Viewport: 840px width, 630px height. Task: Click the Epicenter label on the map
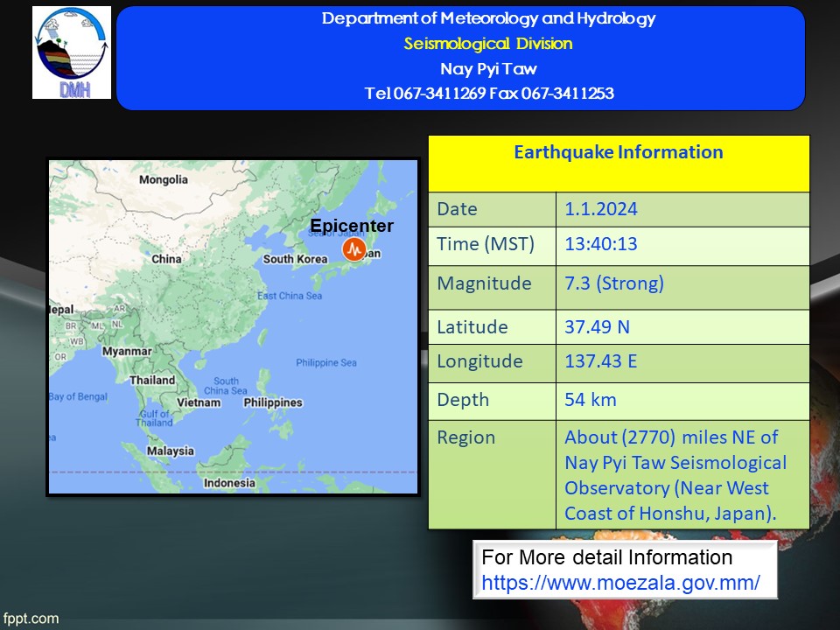click(x=352, y=227)
